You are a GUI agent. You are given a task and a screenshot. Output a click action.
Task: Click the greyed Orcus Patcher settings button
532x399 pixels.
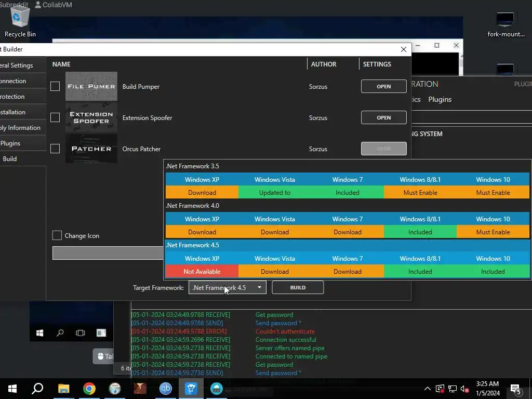click(x=384, y=149)
